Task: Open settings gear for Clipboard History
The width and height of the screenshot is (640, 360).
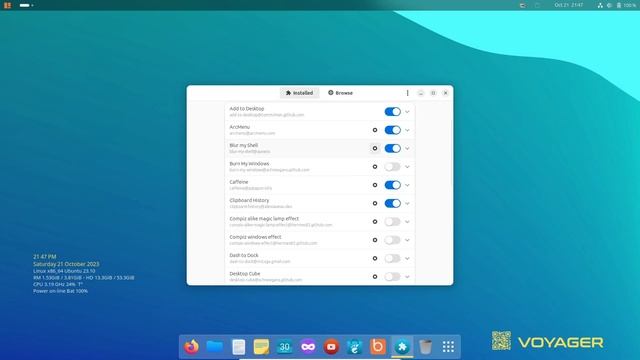Action: click(x=375, y=204)
